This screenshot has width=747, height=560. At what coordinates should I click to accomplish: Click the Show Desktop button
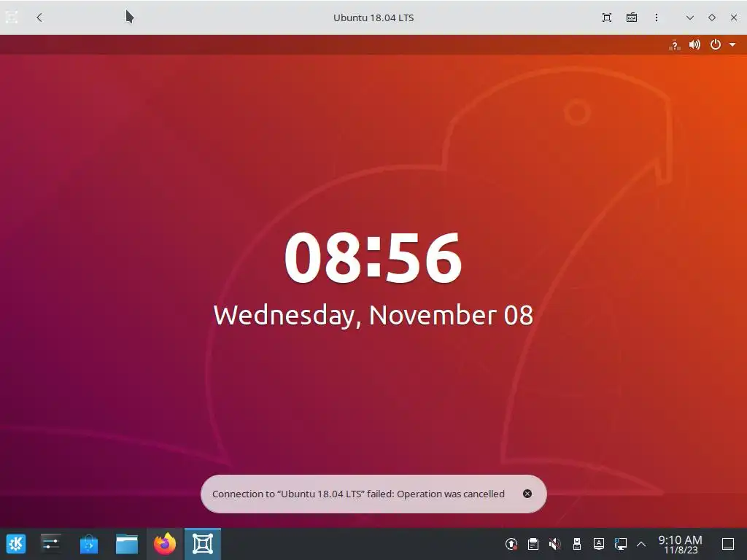(728, 544)
